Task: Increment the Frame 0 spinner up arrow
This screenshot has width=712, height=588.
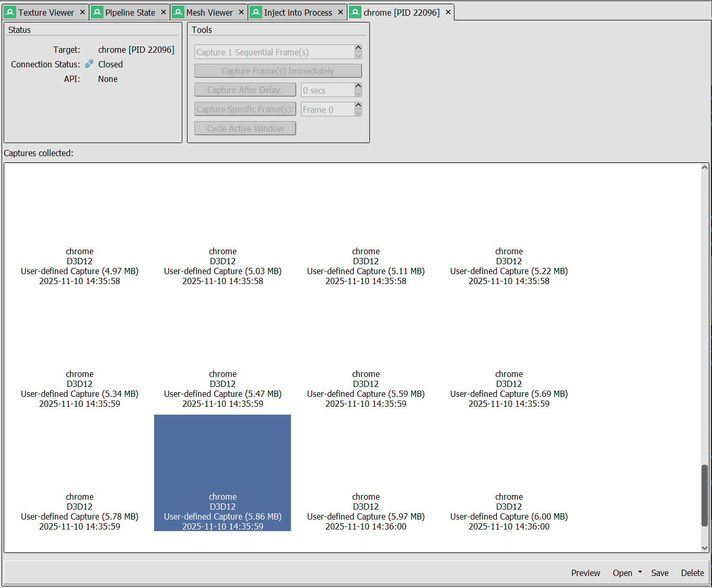Action: click(358, 105)
